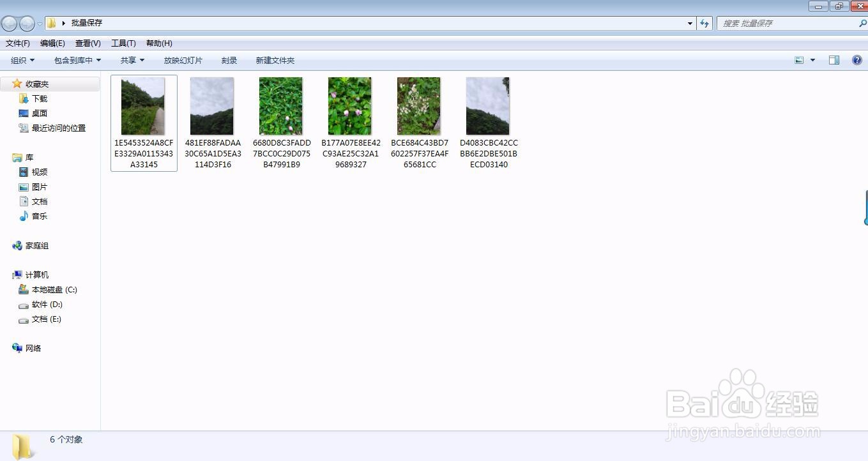The width and height of the screenshot is (868, 461).
Task: Toggle the preview pane icon
Action: (x=834, y=60)
